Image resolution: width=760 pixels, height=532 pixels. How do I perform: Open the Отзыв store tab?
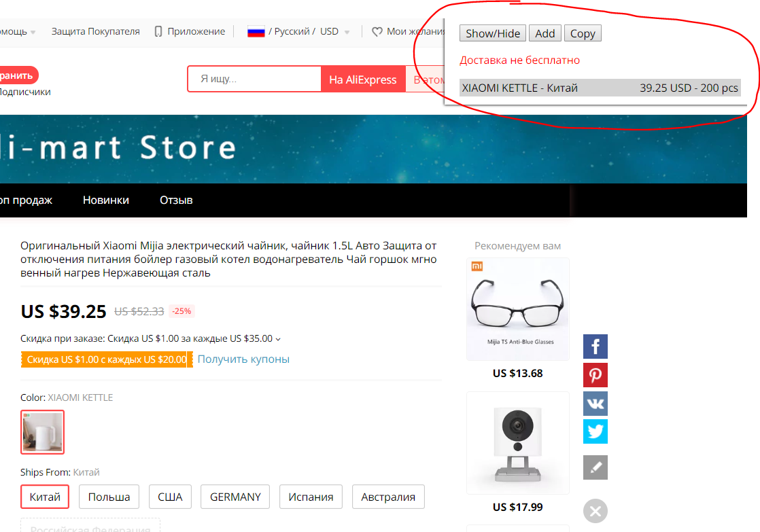(x=176, y=200)
